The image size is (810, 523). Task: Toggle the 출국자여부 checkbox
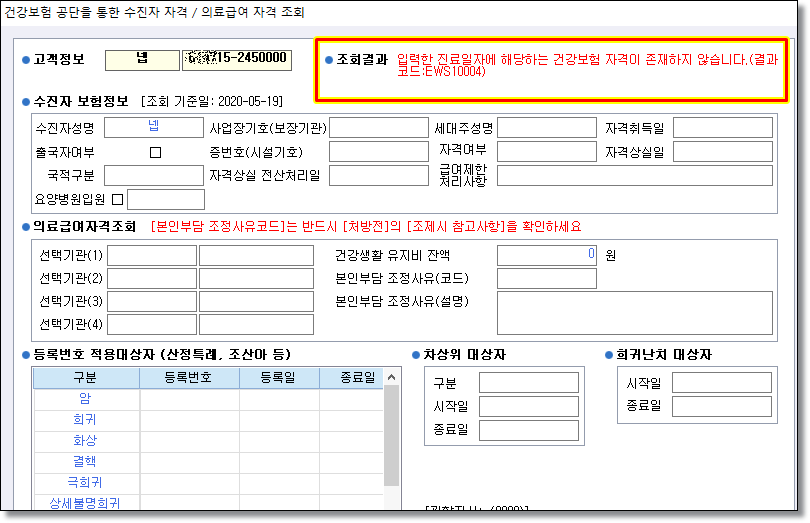pyautogui.click(x=155, y=152)
